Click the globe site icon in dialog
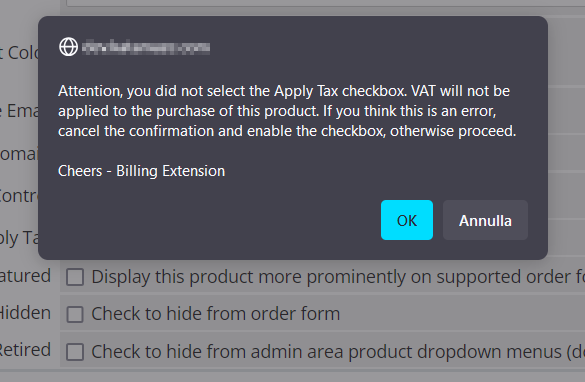Viewport: 585px width, 382px height. 69,47
